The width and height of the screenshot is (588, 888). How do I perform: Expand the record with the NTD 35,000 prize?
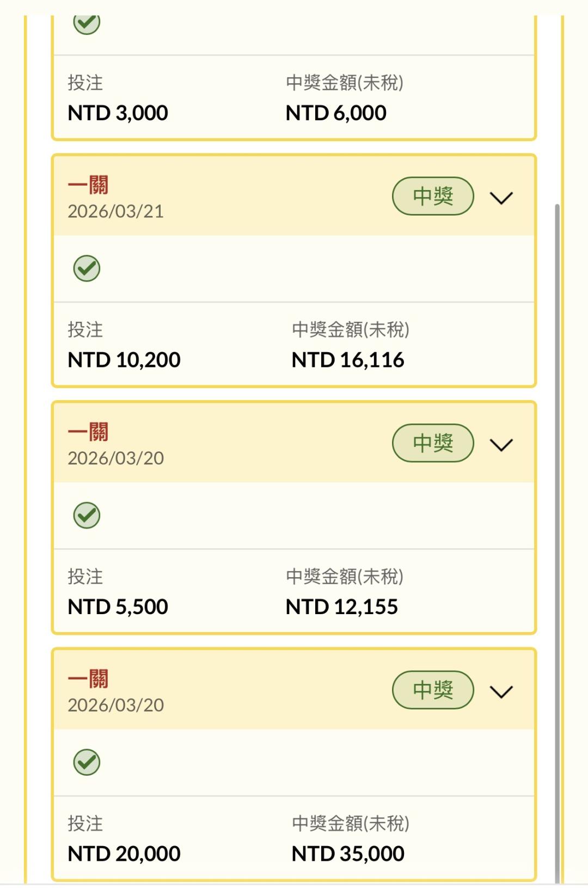[x=501, y=691]
